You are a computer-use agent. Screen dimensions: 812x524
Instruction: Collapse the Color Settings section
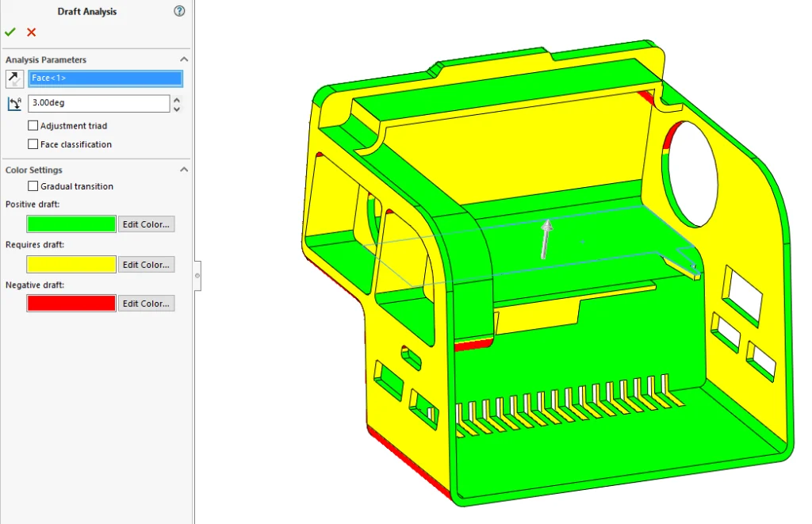pos(184,170)
